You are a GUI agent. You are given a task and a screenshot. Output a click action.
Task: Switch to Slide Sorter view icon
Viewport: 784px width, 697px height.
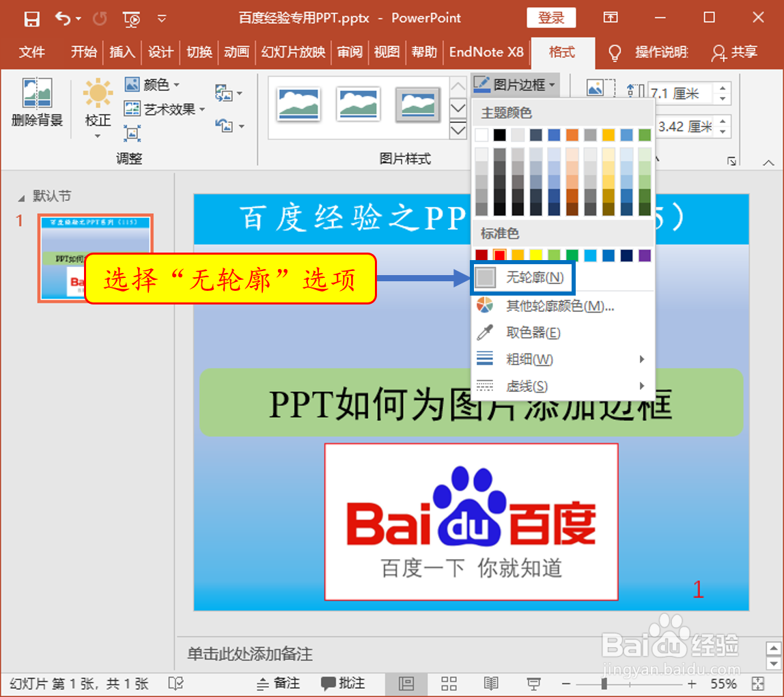coord(449,683)
